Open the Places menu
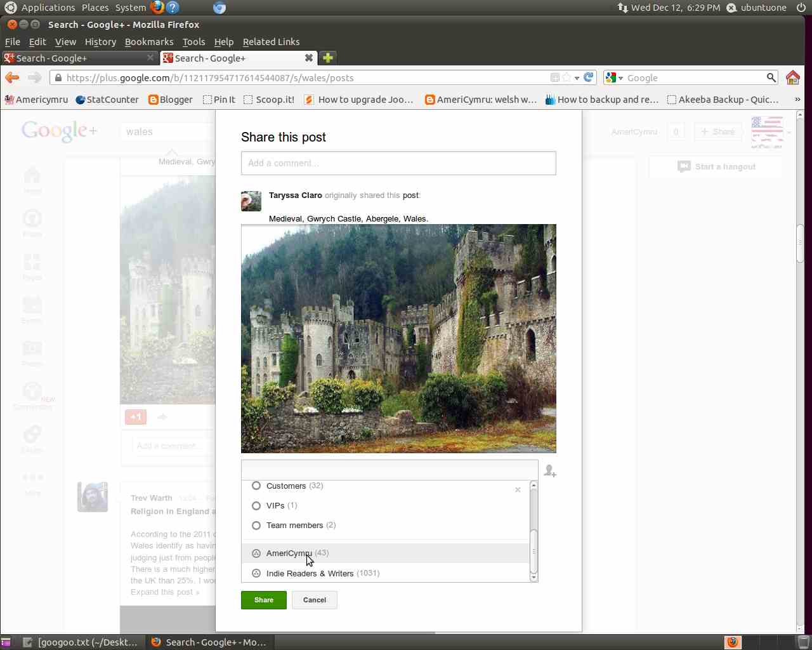 (x=95, y=8)
